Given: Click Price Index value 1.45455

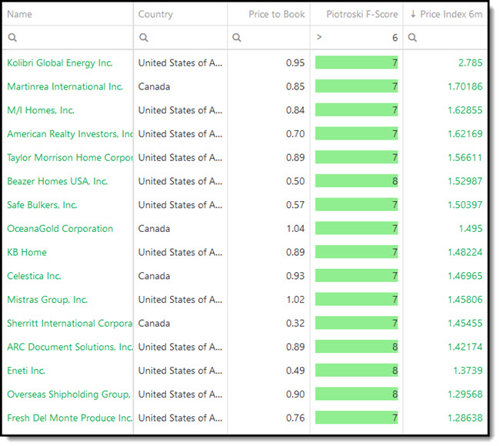Looking at the screenshot, I should point(465,323).
